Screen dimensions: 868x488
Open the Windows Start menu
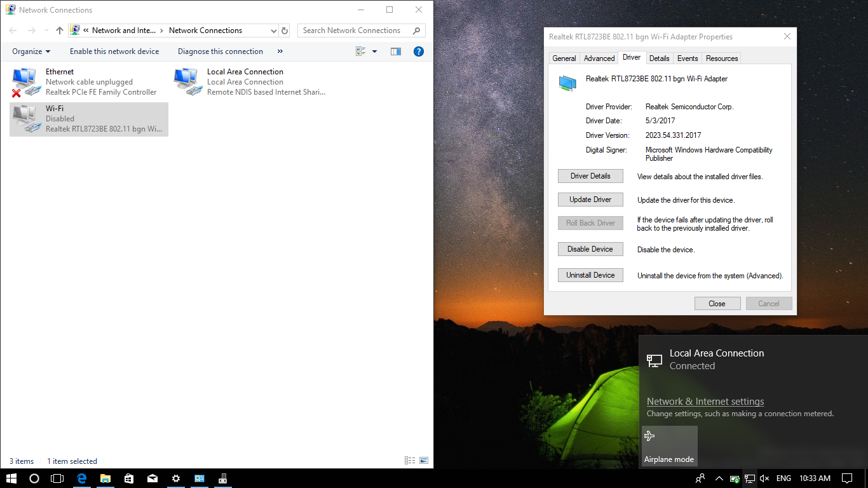tap(11, 478)
